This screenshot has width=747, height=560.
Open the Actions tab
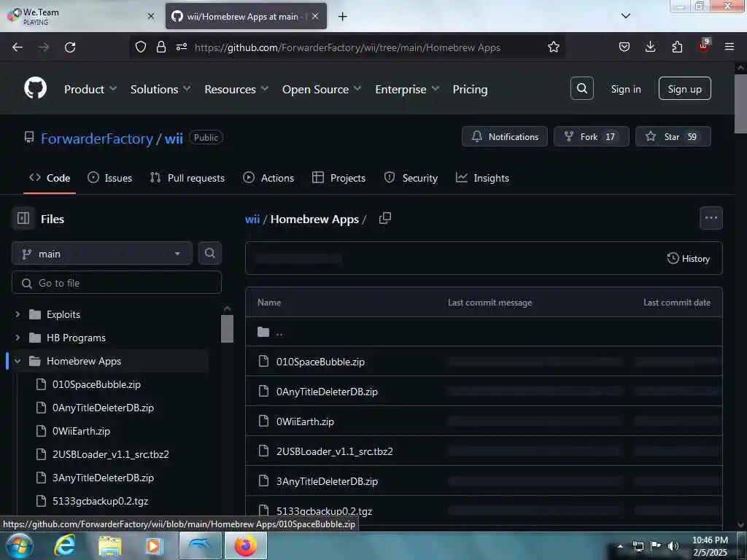coord(268,178)
